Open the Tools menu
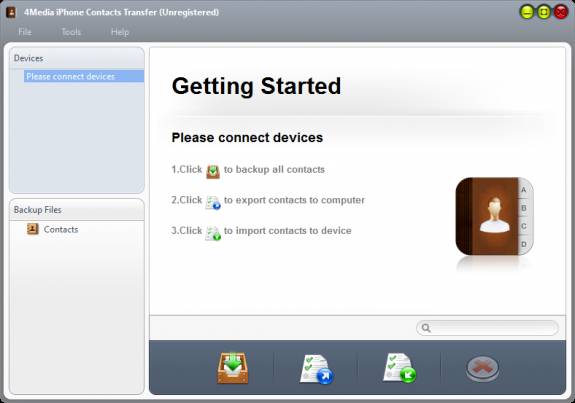575x403 pixels. coord(71,32)
